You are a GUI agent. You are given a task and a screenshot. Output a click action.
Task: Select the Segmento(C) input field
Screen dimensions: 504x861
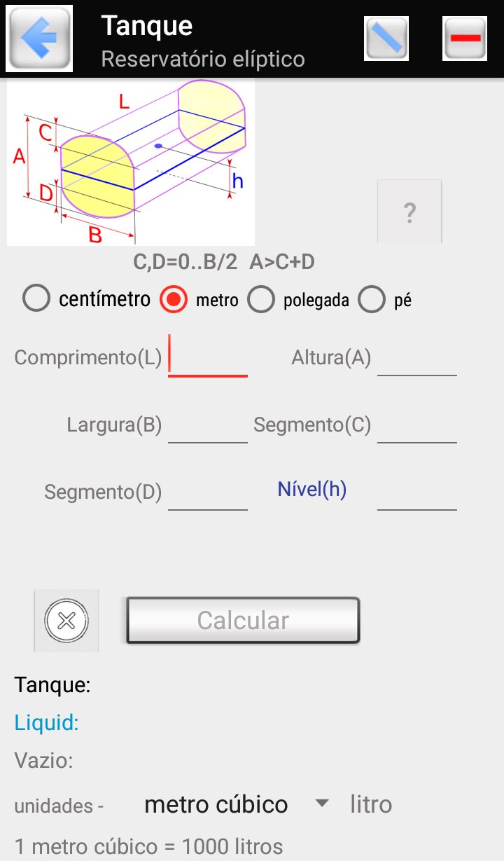[416, 425]
